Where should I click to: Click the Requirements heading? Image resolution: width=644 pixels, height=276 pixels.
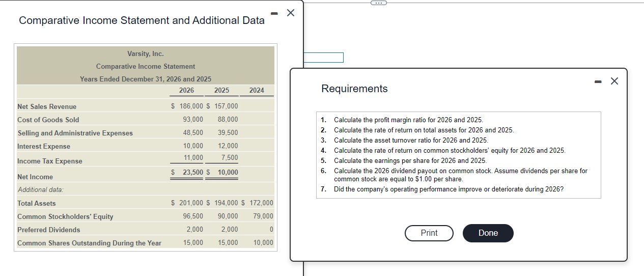click(x=354, y=89)
